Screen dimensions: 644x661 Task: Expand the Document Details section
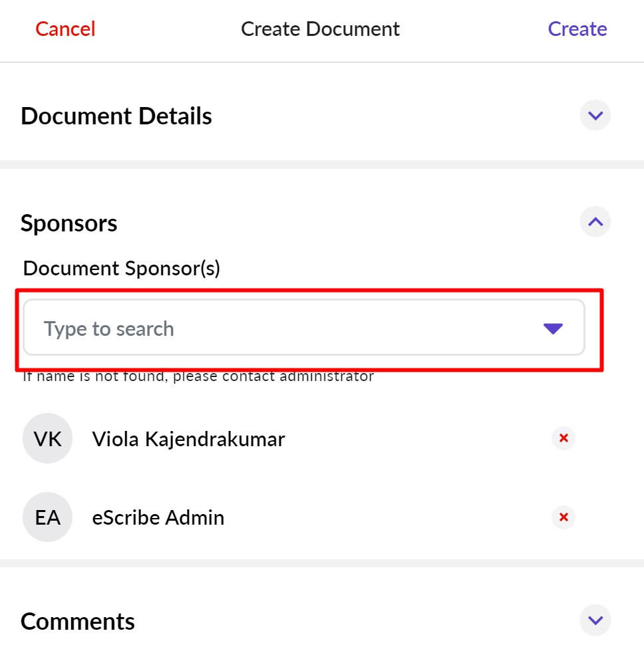point(594,115)
